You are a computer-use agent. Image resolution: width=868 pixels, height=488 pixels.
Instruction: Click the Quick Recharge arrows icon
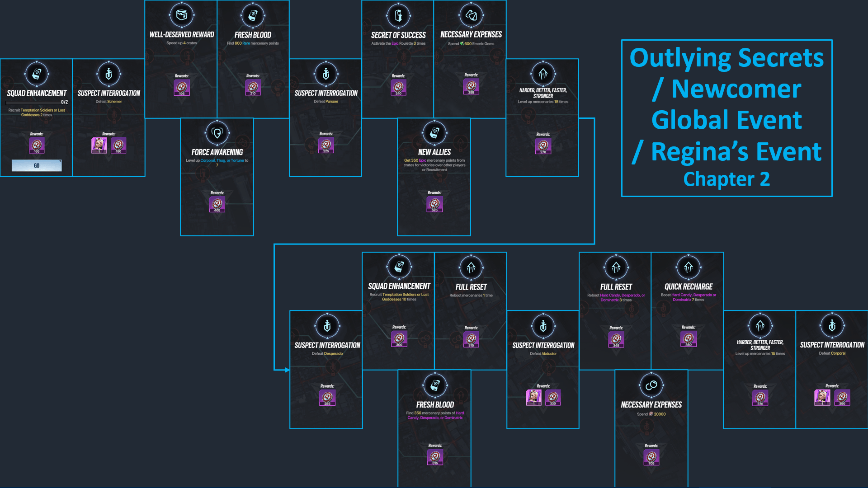point(688,267)
